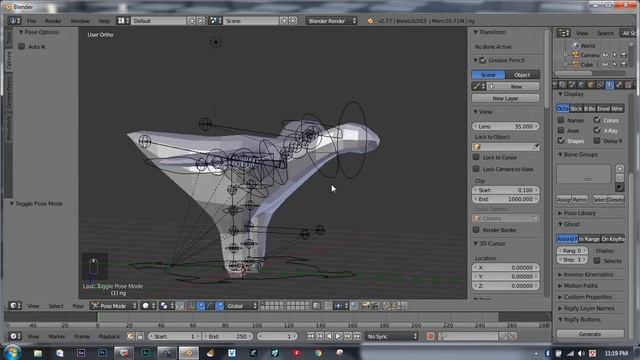
Task: Open the screen layout browse icon
Action: click(x=123, y=20)
